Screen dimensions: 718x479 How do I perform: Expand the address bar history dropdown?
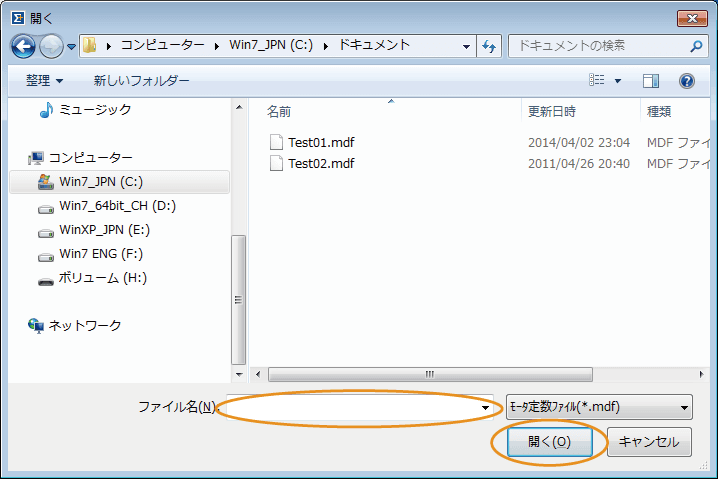click(x=466, y=46)
